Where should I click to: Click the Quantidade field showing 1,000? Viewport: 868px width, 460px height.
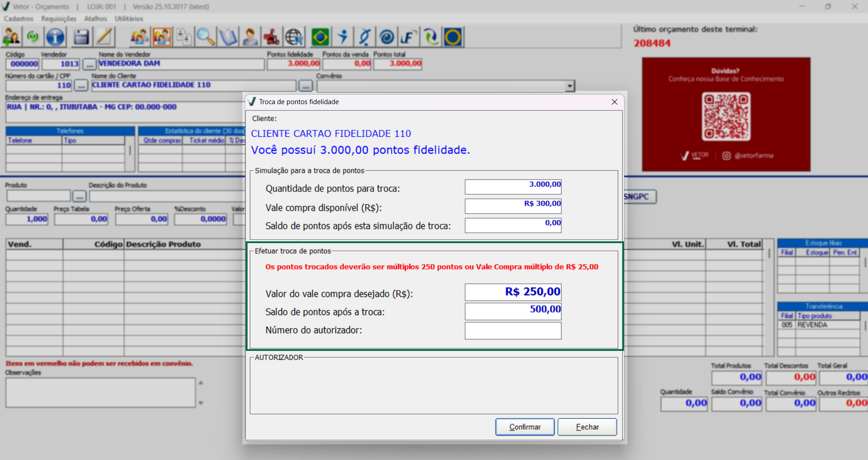pyautogui.click(x=27, y=220)
